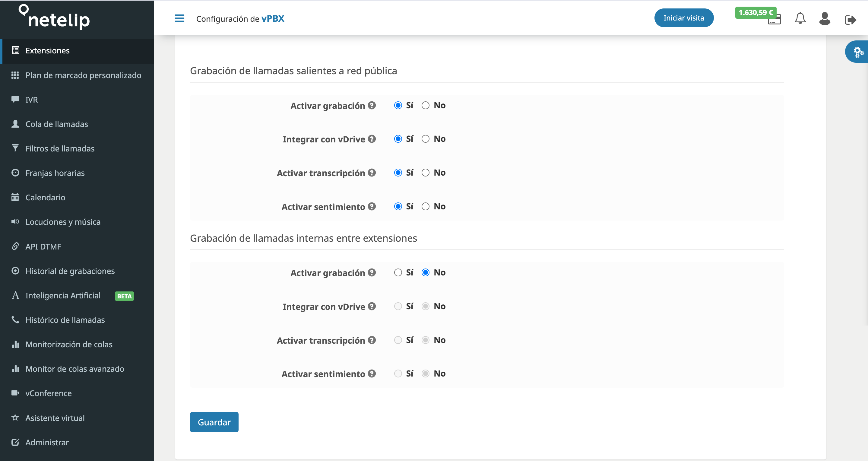Show help for outgoing Activar transcripción
Screen dimensions: 868x461
pos(372,173)
